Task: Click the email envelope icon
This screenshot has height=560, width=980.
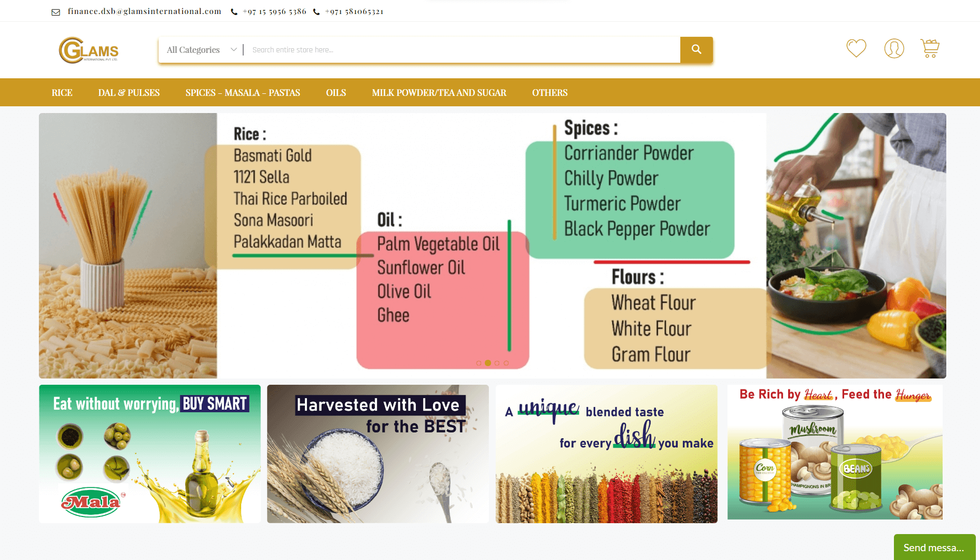Action: pyautogui.click(x=56, y=12)
